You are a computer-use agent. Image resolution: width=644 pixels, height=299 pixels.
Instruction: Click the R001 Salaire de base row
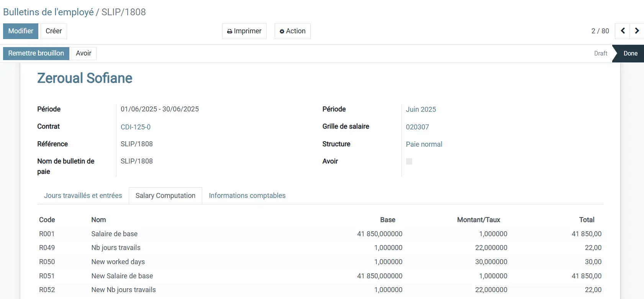tap(114, 234)
